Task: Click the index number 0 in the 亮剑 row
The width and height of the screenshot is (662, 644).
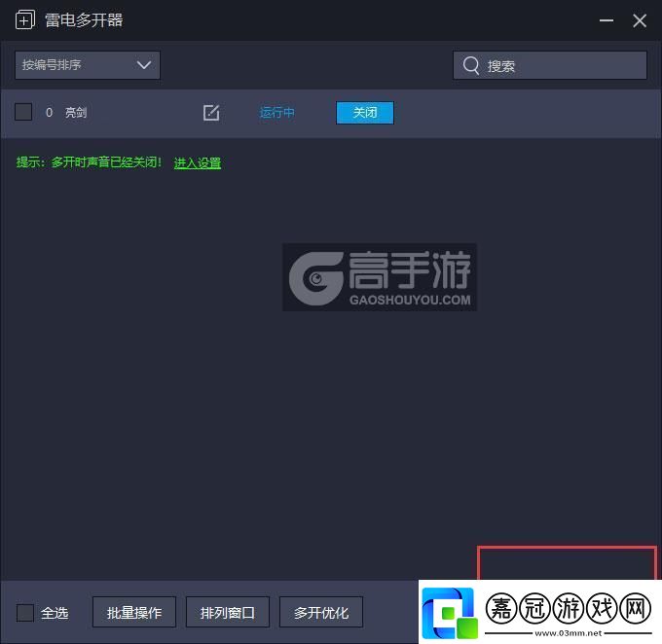Action: (49, 113)
